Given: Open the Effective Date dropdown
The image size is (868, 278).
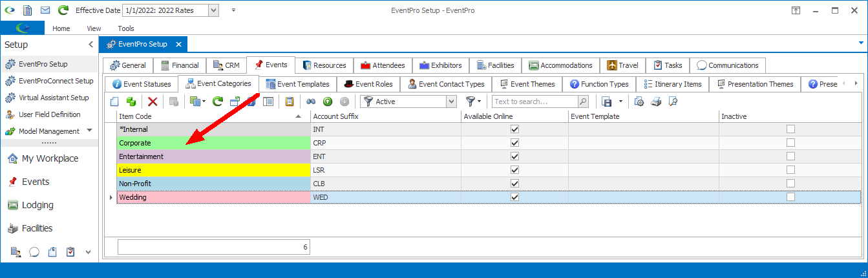Looking at the screenshot, I should click(214, 10).
